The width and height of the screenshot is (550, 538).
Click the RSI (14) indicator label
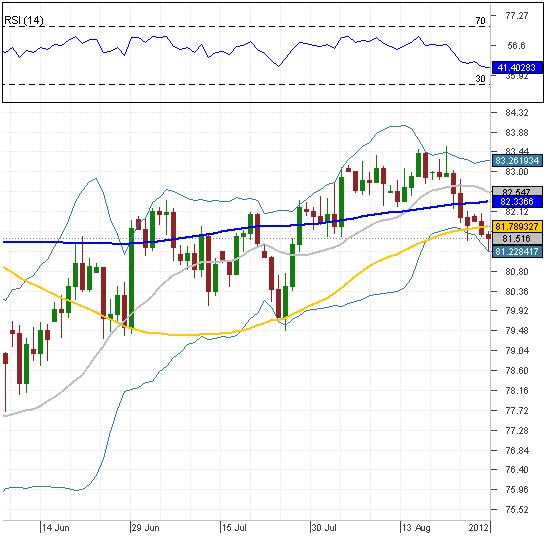(24, 20)
